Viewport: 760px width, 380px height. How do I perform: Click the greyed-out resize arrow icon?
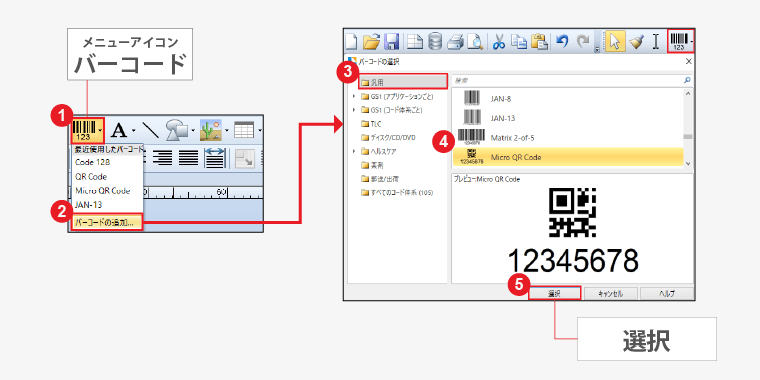pos(245,158)
